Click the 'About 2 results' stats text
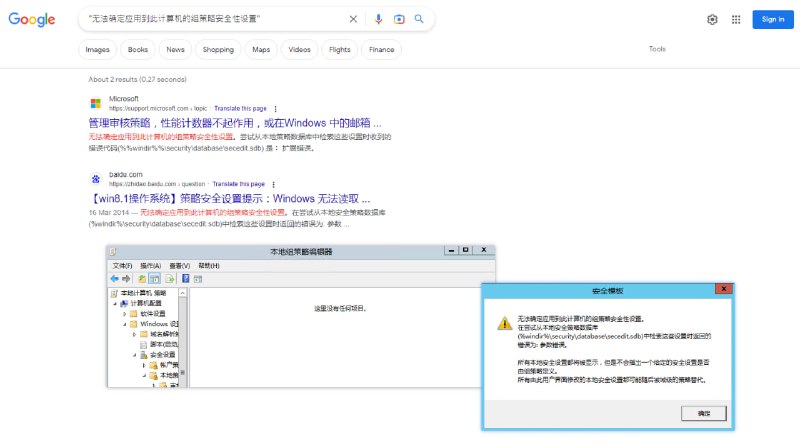Screen dimensions: 800x446 (x=137, y=80)
